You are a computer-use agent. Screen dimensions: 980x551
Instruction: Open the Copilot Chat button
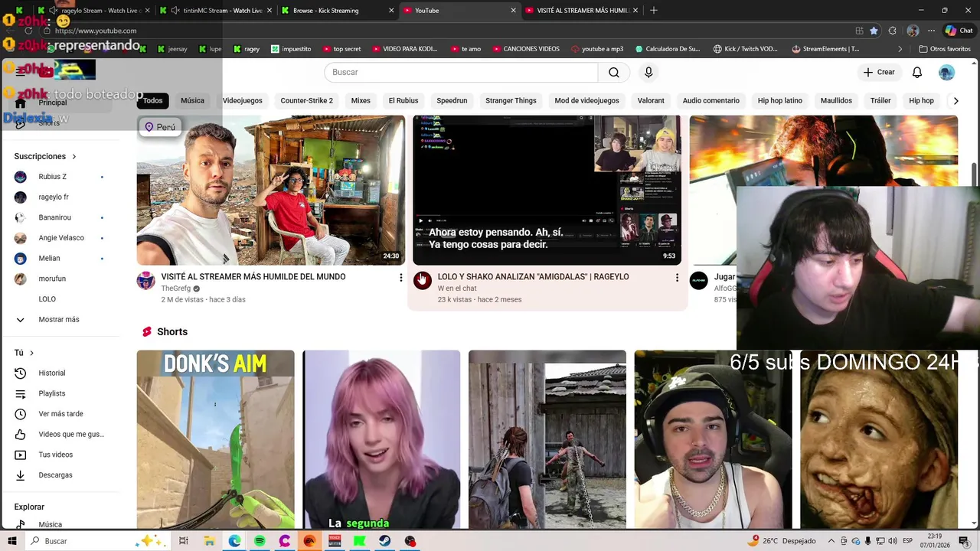959,31
